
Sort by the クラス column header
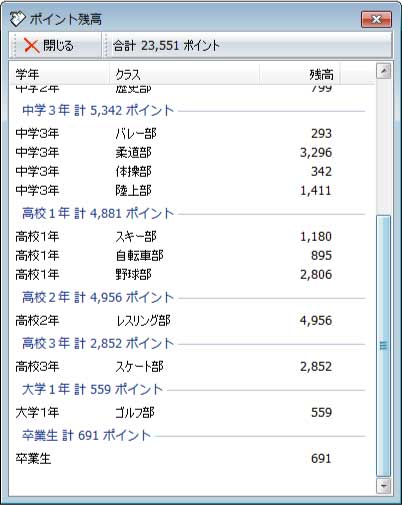[184, 74]
